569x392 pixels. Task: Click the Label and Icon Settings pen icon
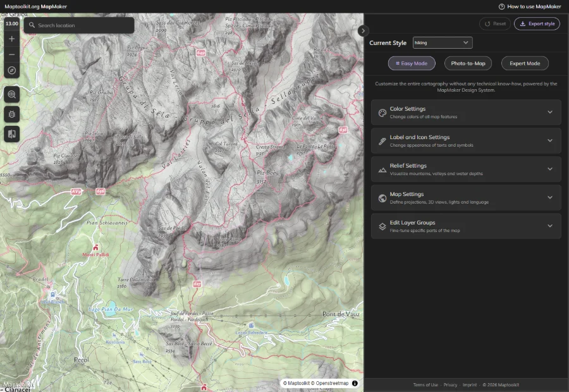pos(382,141)
